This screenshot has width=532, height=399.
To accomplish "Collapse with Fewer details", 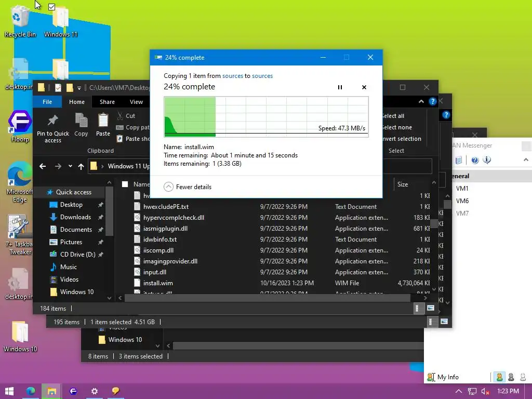I will [x=188, y=187].
